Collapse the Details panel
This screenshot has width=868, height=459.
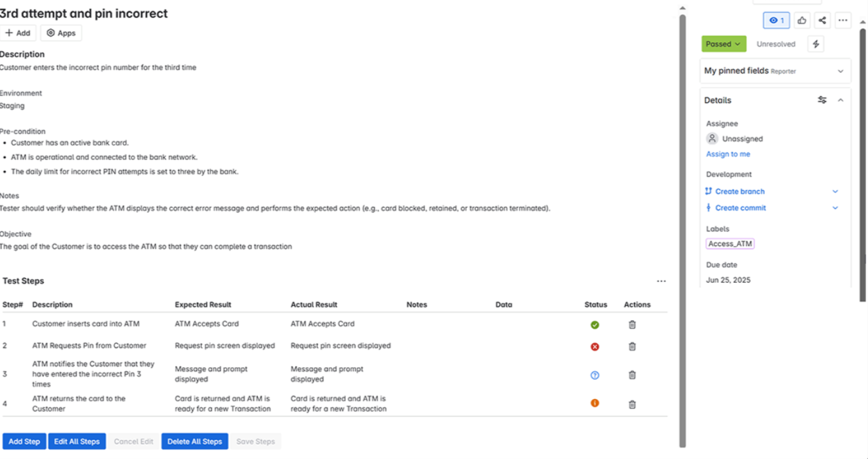pos(840,100)
